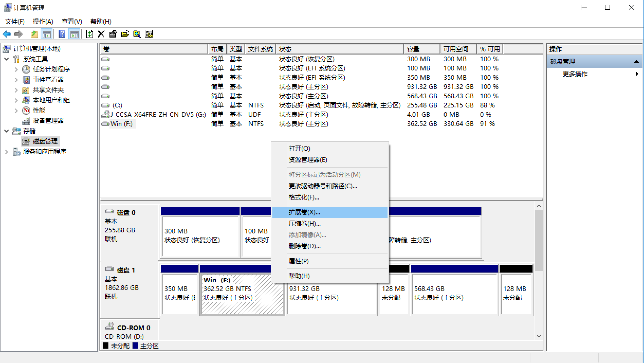The width and height of the screenshot is (644, 363).
Task: Select Task Scheduler clock icon in tree
Action: click(26, 69)
